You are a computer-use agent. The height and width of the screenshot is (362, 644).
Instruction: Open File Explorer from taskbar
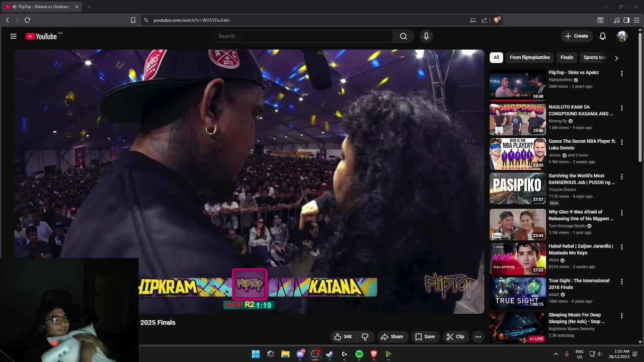[285, 354]
